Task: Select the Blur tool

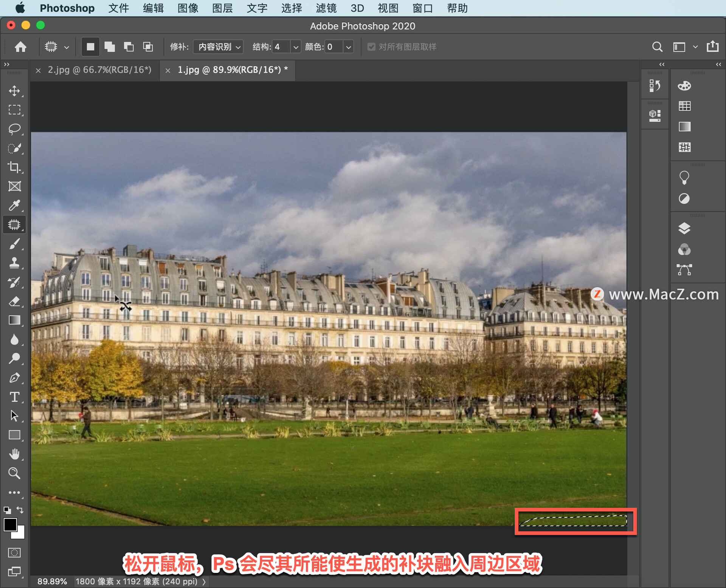Action: pos(14,339)
